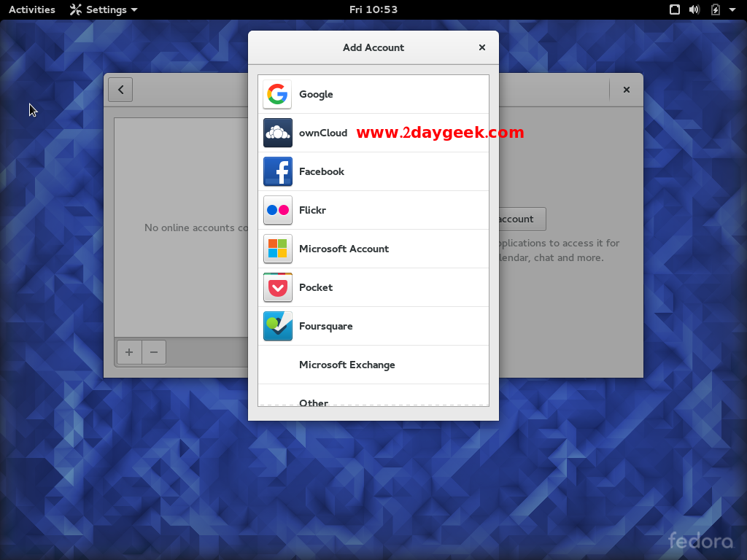Click the Flickr dots icon

pos(277,210)
